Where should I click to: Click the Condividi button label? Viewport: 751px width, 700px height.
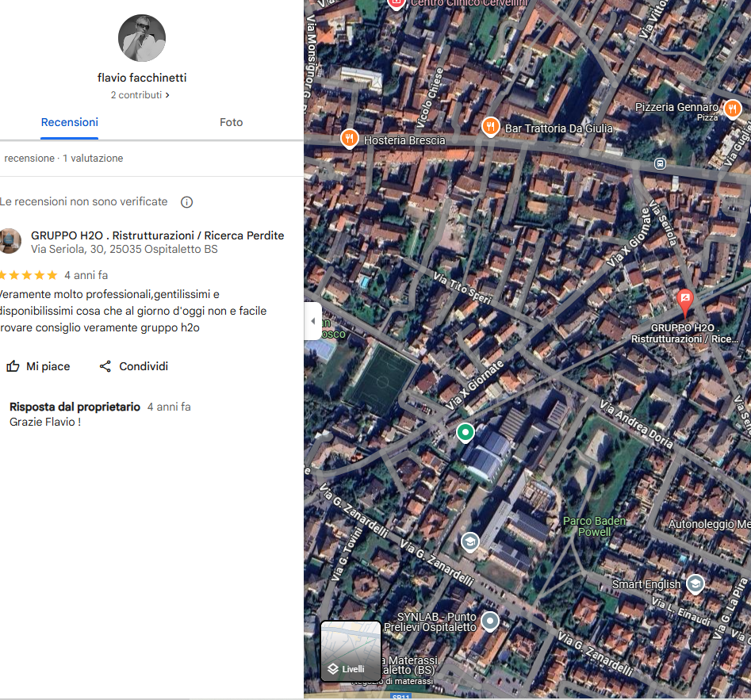tap(144, 366)
